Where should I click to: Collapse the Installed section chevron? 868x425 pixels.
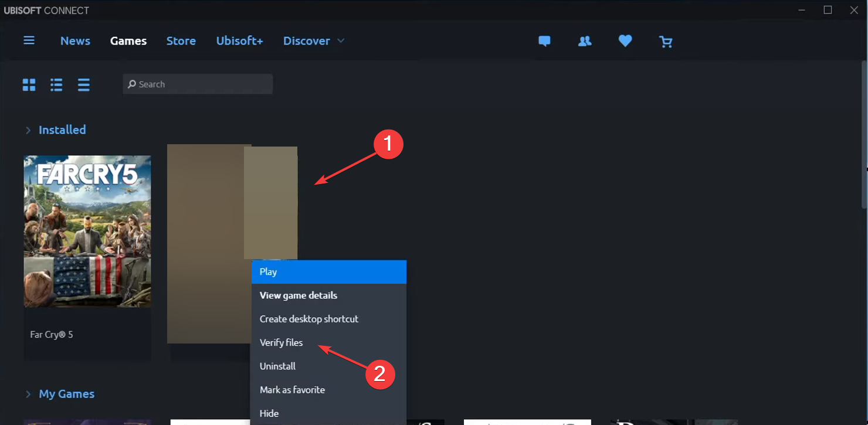tap(28, 130)
